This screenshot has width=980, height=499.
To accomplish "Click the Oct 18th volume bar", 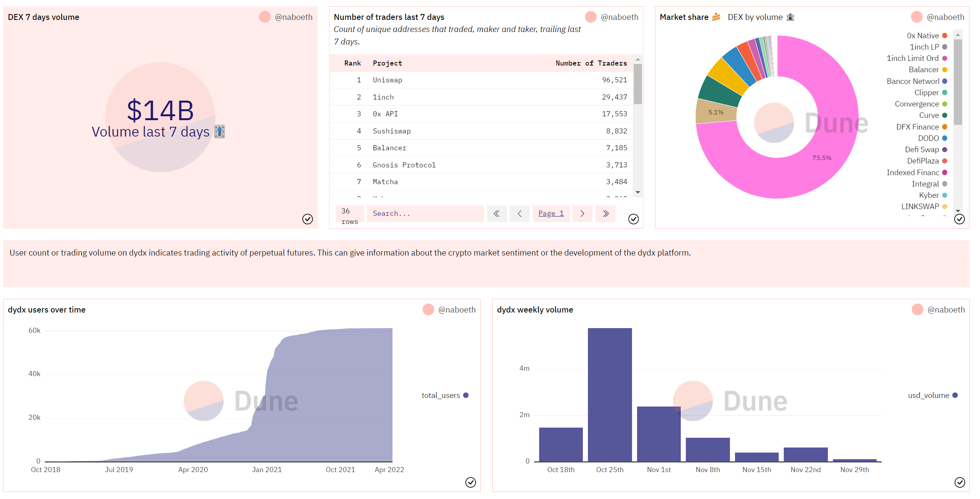I will click(561, 444).
